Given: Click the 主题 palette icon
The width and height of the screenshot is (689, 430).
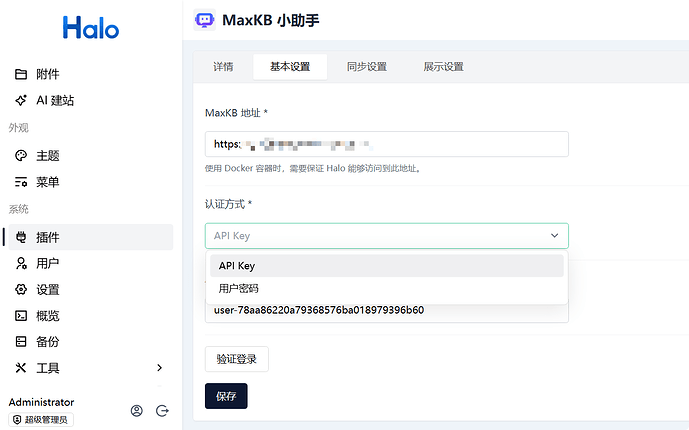Looking at the screenshot, I should click(21, 155).
